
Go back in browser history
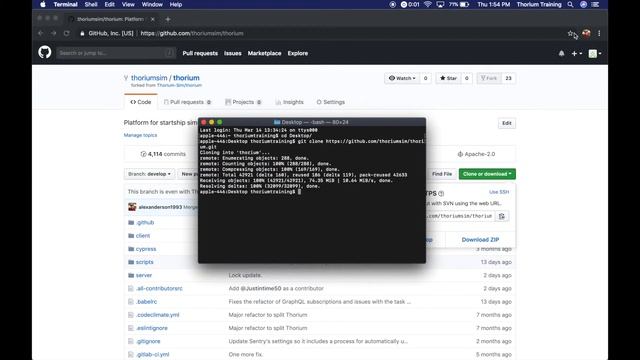(x=40, y=33)
